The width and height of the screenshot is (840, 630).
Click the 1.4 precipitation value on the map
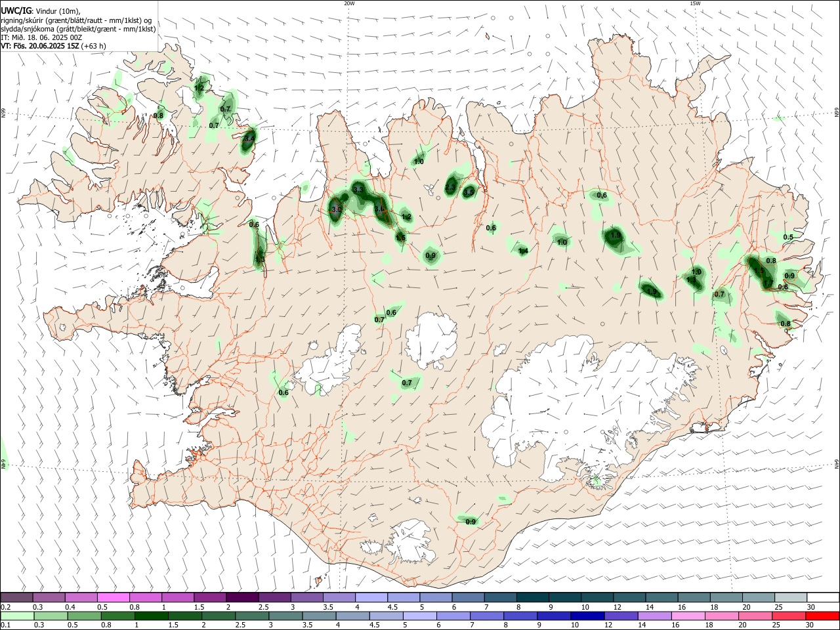click(x=524, y=251)
